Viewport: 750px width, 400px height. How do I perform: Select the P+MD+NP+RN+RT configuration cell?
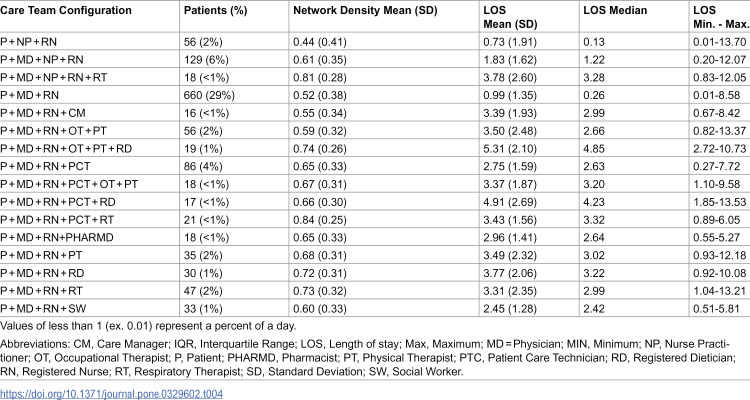[x=54, y=78]
